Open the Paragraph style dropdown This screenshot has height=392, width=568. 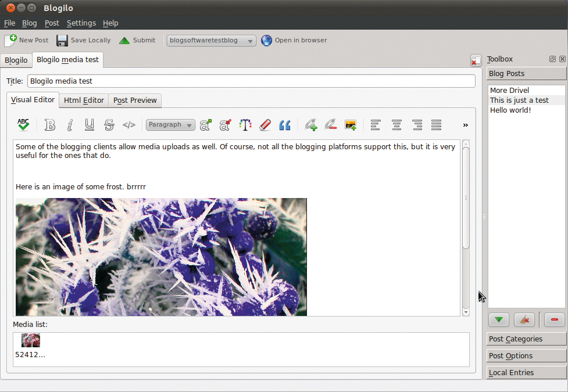[170, 125]
